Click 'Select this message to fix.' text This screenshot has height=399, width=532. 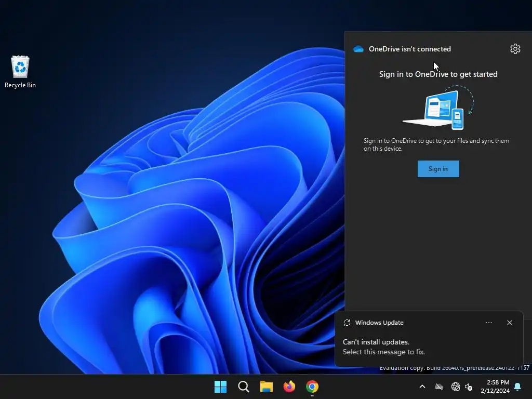pos(383,352)
